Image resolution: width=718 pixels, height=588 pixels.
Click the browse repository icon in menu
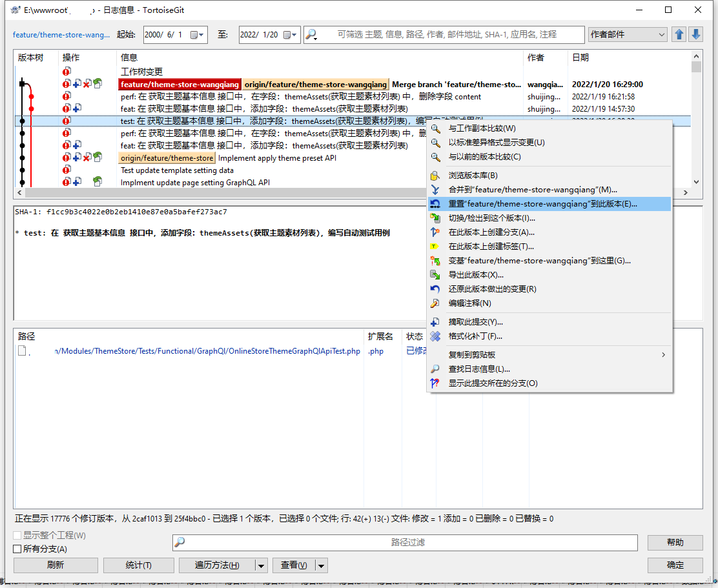click(x=435, y=176)
